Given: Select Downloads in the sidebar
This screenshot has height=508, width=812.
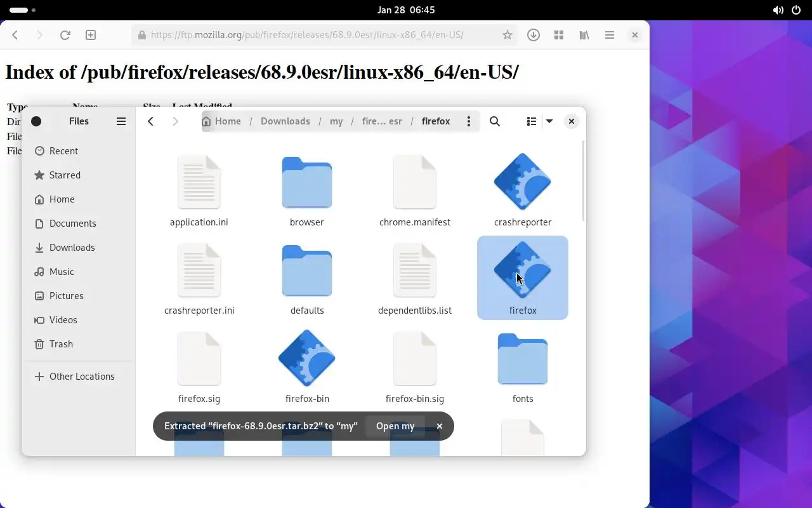Looking at the screenshot, I should (x=79, y=248).
